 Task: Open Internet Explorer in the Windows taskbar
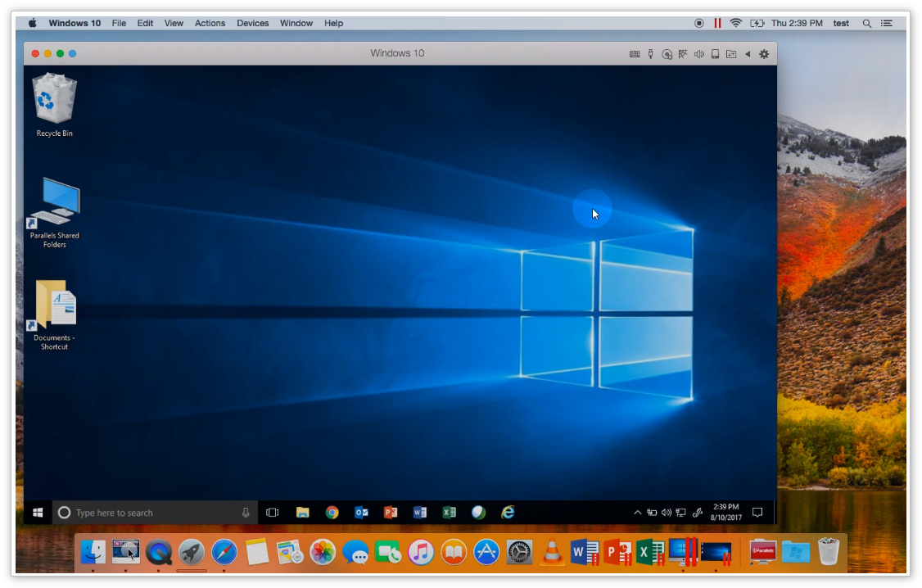click(508, 513)
